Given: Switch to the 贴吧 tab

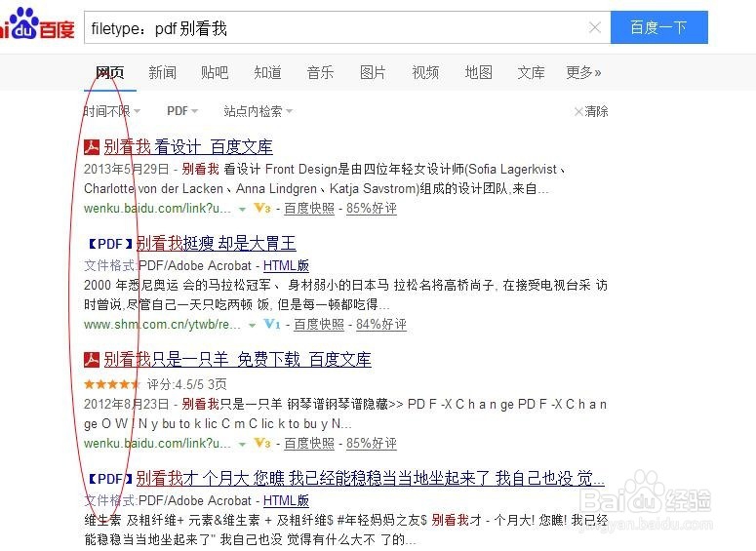Looking at the screenshot, I should (x=215, y=73).
